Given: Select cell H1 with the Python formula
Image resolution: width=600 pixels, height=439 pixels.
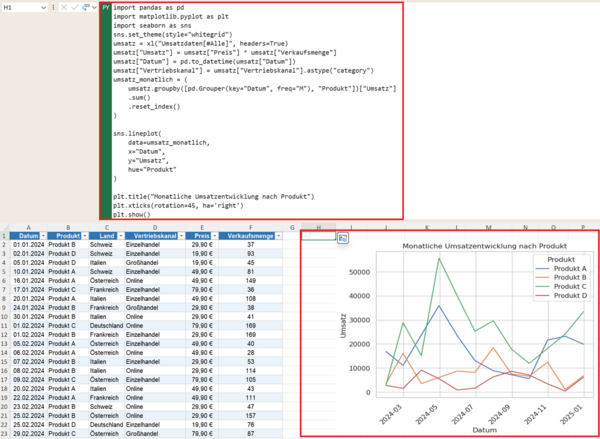Looking at the screenshot, I should click(318, 236).
